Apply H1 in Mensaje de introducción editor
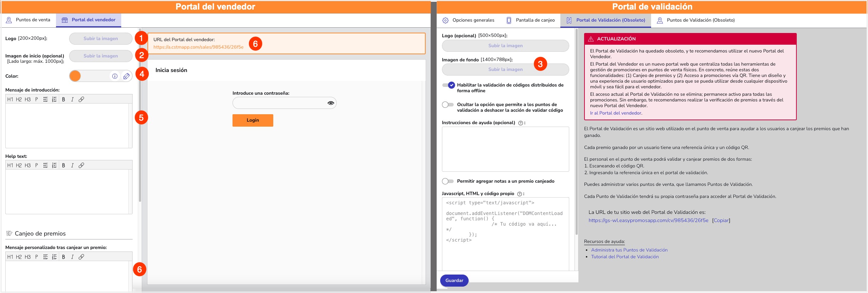The width and height of the screenshot is (868, 293). point(10,99)
